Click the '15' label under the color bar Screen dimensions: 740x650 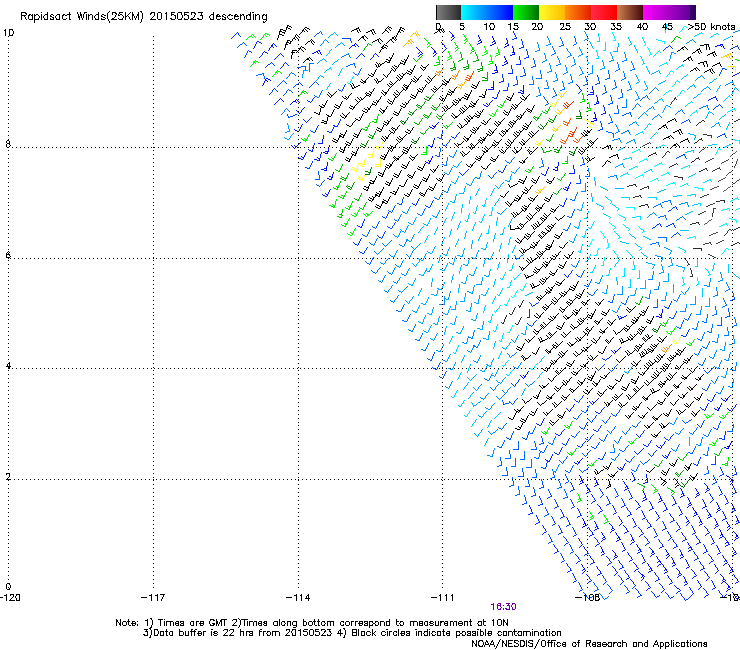tap(513, 27)
